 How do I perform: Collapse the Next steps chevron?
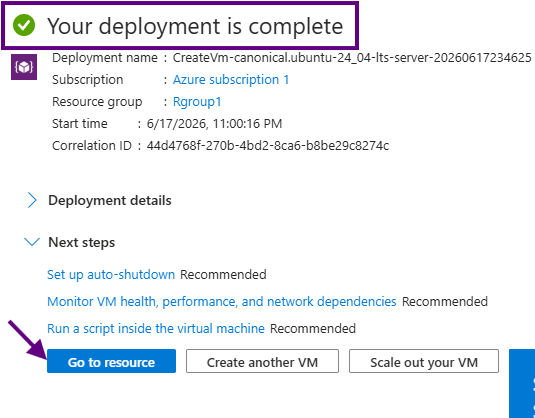pos(32,242)
